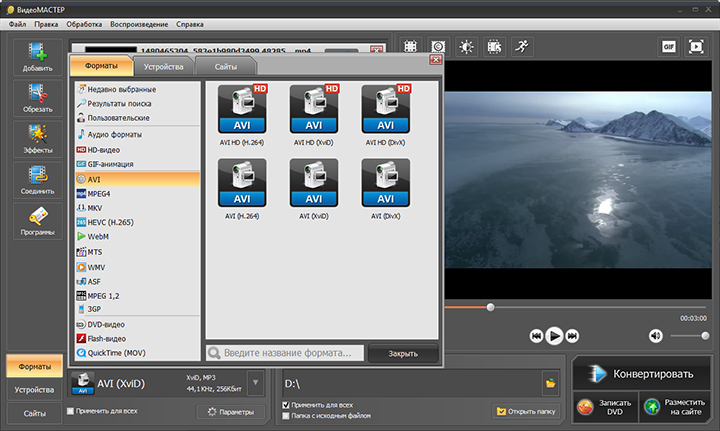Open the brightness adjustment icon

click(x=467, y=46)
